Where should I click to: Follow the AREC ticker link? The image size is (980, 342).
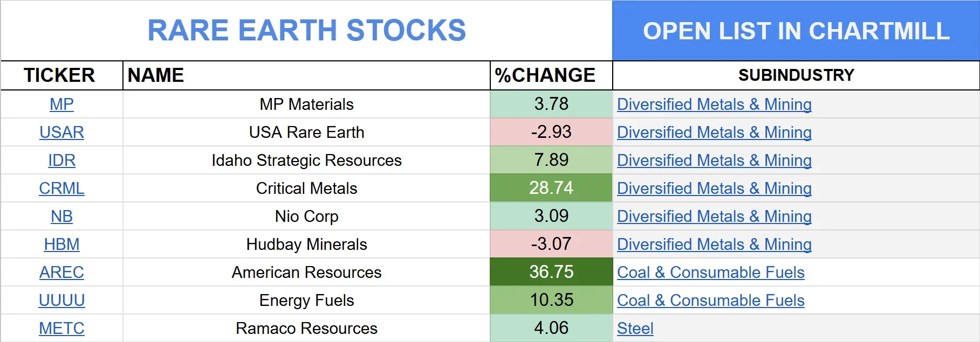click(61, 272)
